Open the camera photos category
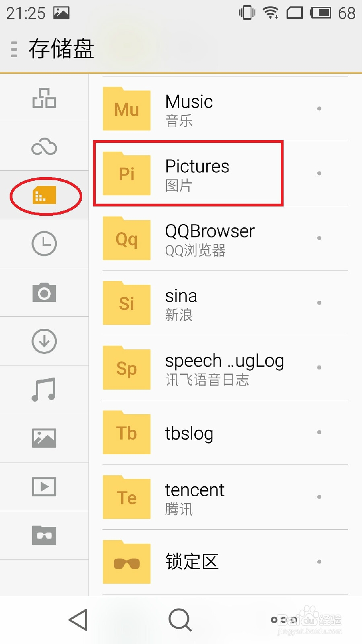362x644 pixels. [44, 293]
